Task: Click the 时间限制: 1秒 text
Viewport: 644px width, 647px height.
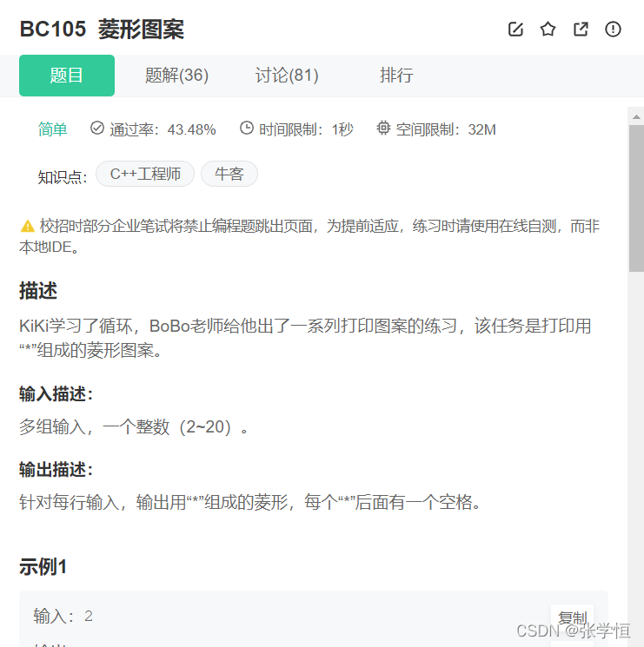Action: pyautogui.click(x=306, y=129)
